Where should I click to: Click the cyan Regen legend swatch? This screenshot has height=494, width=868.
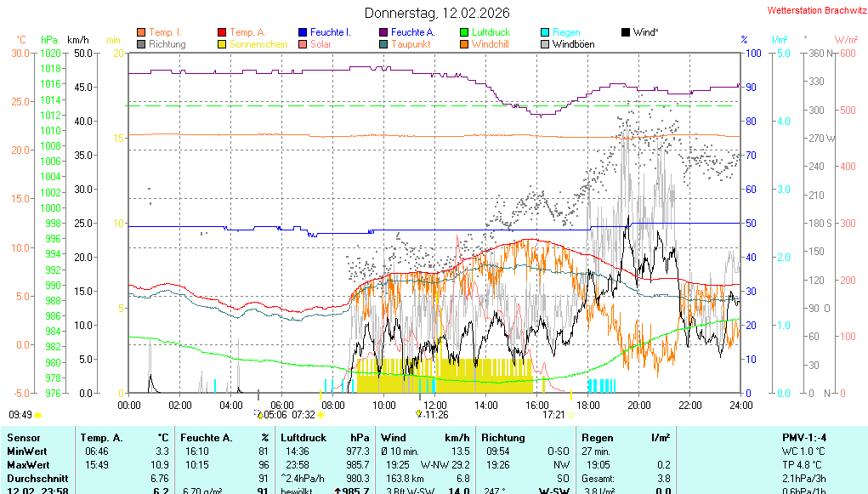[x=545, y=32]
